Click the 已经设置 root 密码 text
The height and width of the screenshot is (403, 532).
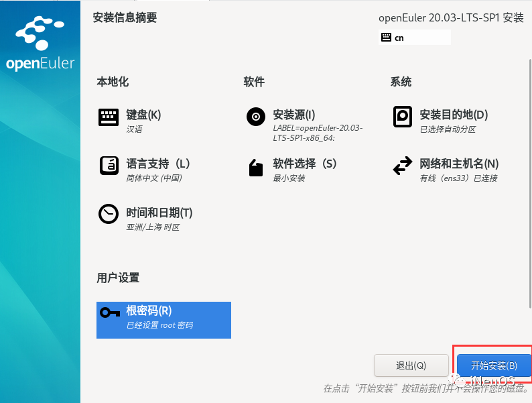[160, 325]
